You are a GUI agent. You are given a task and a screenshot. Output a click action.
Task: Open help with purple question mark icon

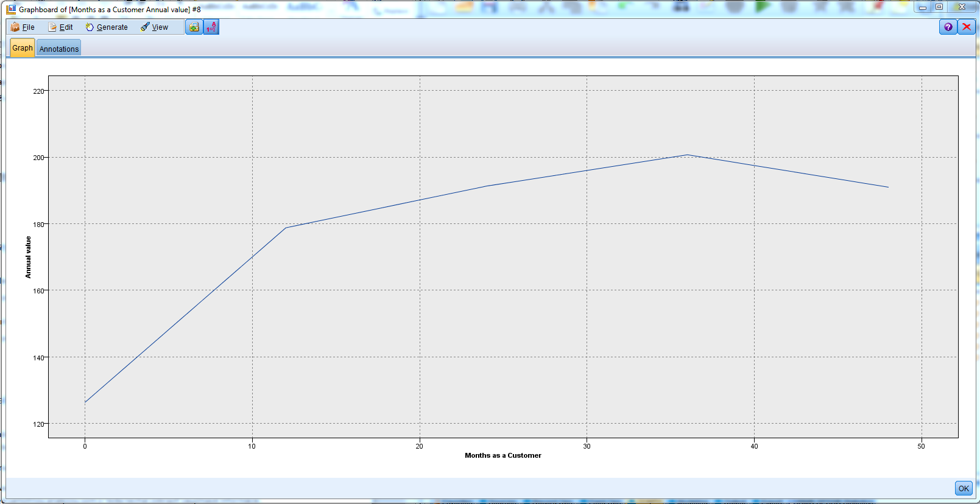coord(948,27)
